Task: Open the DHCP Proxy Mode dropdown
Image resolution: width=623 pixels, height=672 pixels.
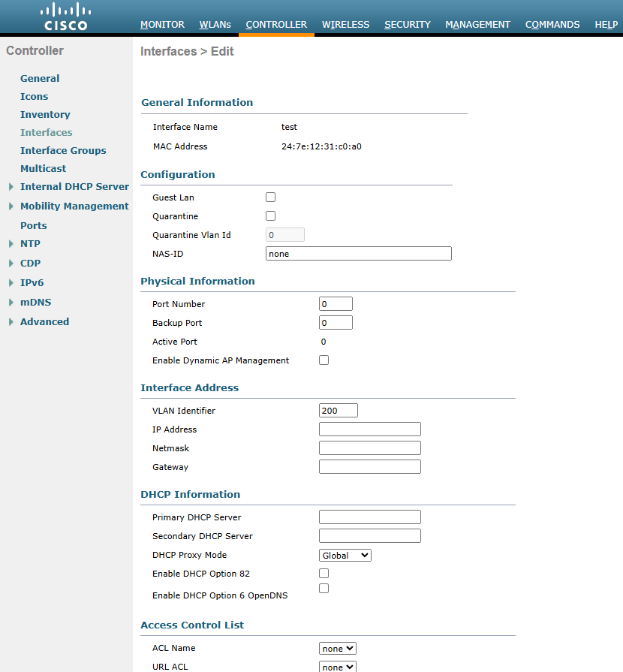Action: [345, 555]
